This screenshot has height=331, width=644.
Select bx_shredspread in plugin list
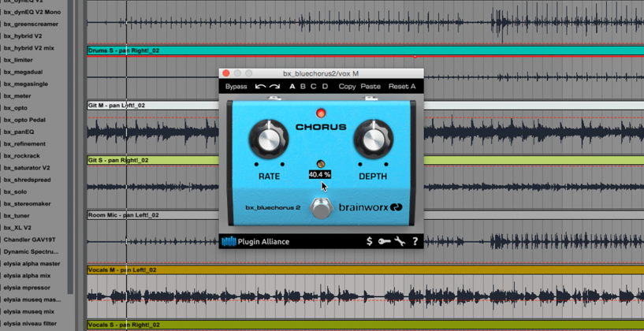point(27,180)
